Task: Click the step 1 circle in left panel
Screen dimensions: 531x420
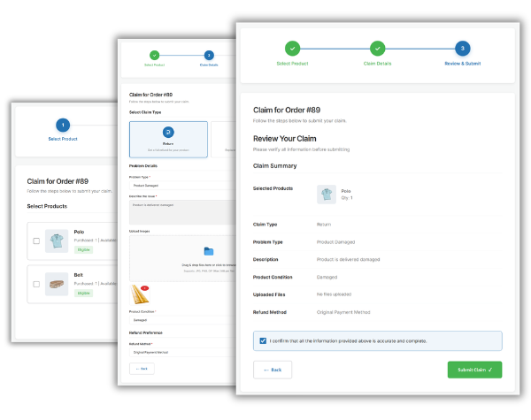Action: [x=62, y=126]
